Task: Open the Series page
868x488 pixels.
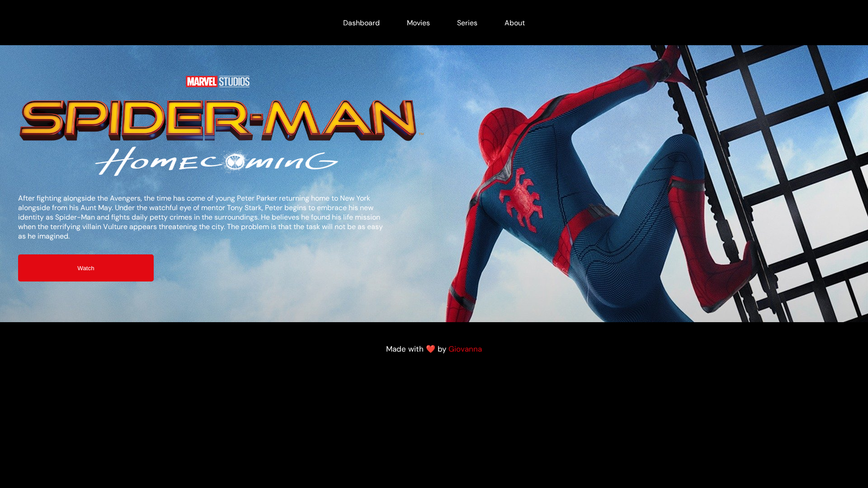Action: (x=467, y=23)
